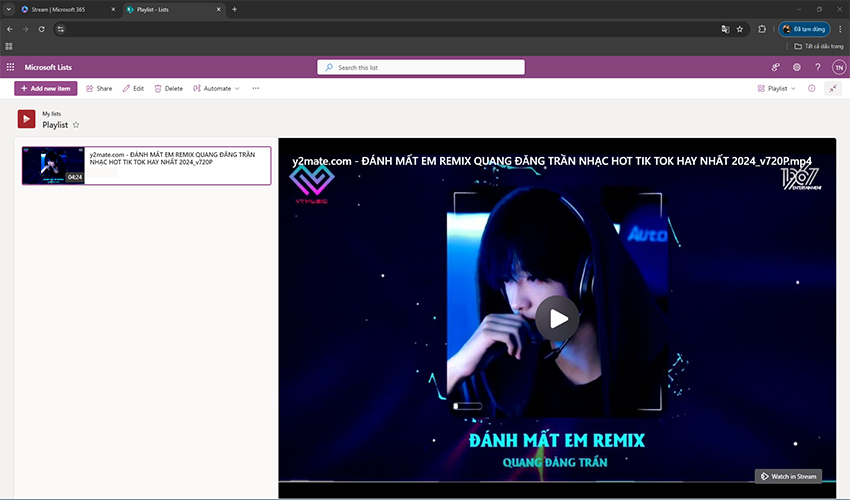Open Microsoft Lists settings gear

point(796,67)
